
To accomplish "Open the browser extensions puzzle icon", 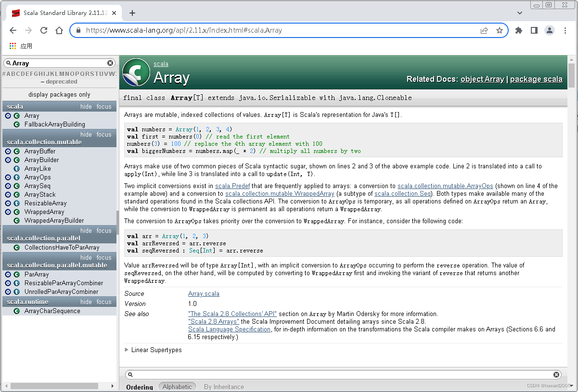I will tap(518, 30).
